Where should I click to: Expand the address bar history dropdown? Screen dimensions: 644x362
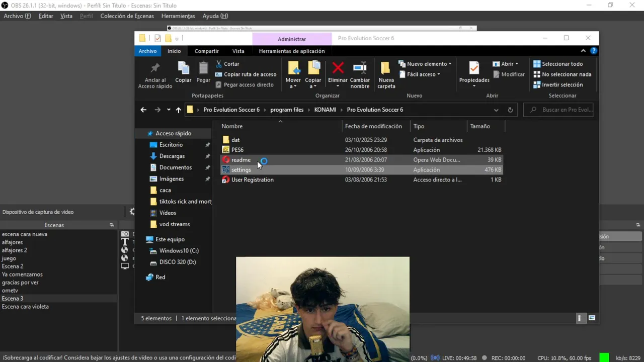(x=496, y=110)
